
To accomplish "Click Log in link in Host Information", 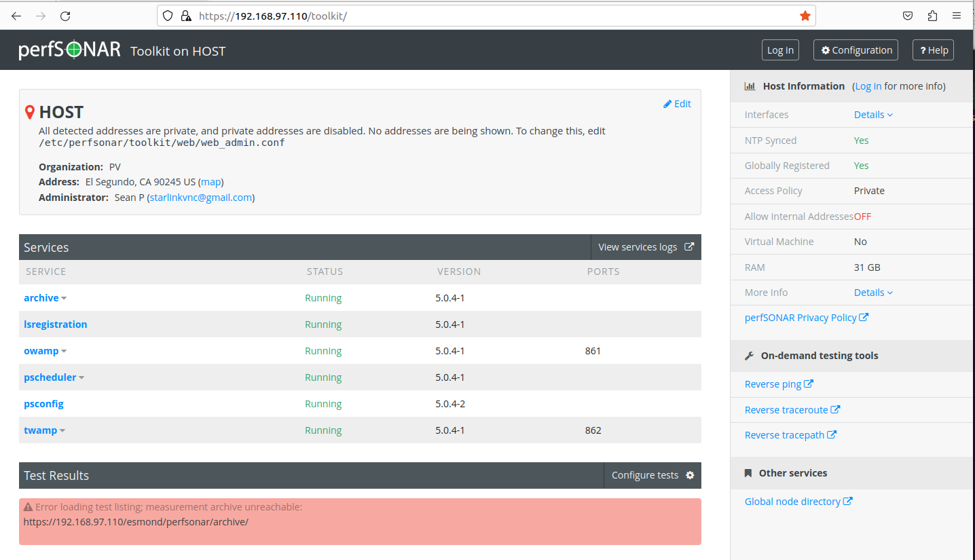I will point(868,86).
